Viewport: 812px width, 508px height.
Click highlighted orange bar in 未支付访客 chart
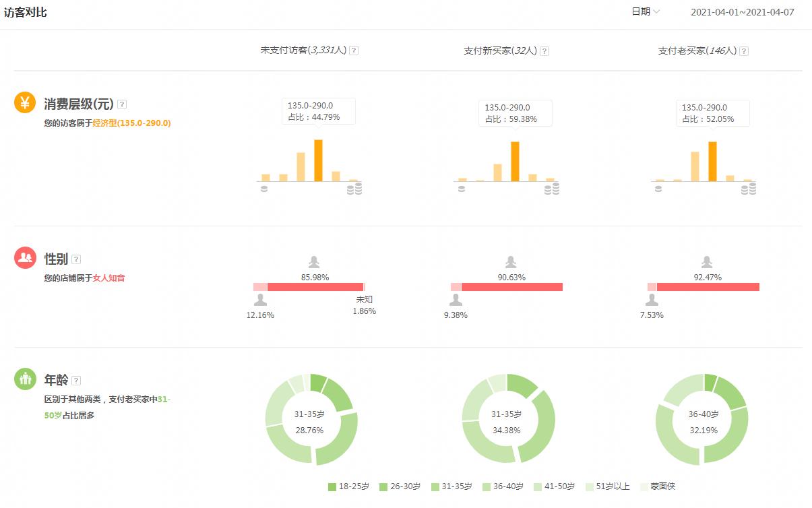click(x=318, y=160)
